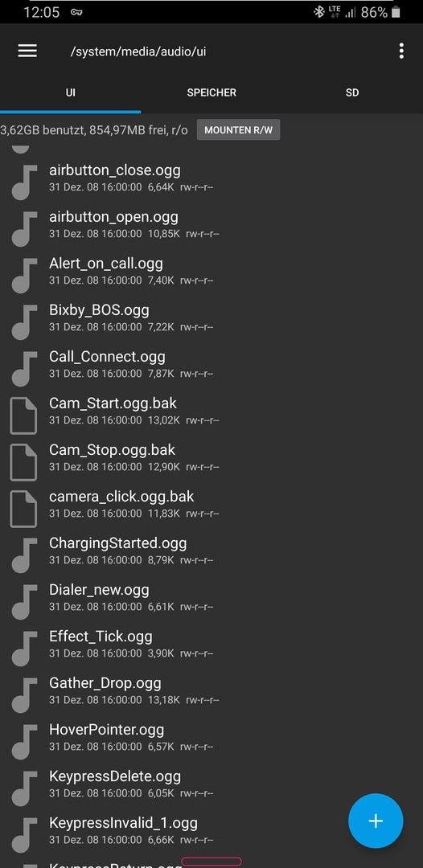Open Gather_Drop.ogg file entry
This screenshot has height=868, width=423.
point(211,690)
